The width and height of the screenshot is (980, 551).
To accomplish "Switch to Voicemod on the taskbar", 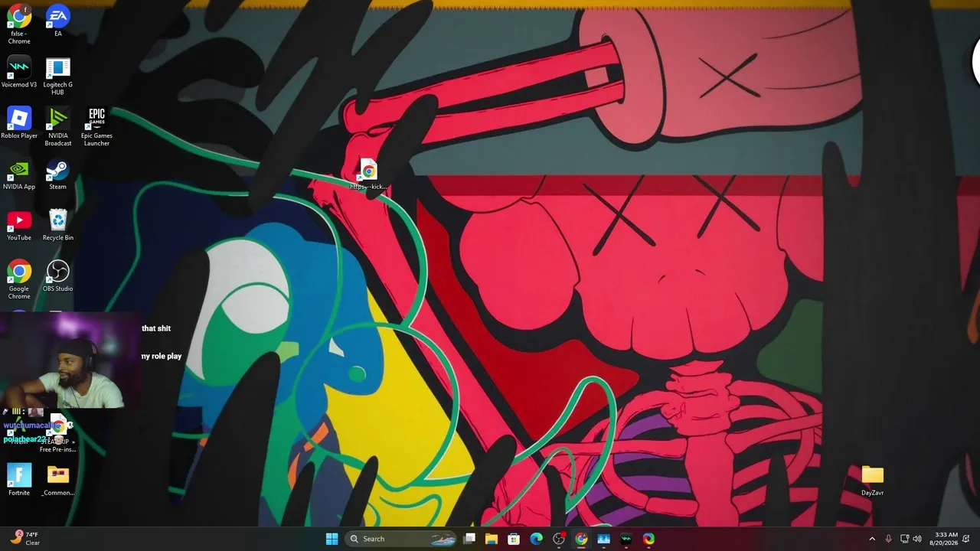I will pos(626,539).
